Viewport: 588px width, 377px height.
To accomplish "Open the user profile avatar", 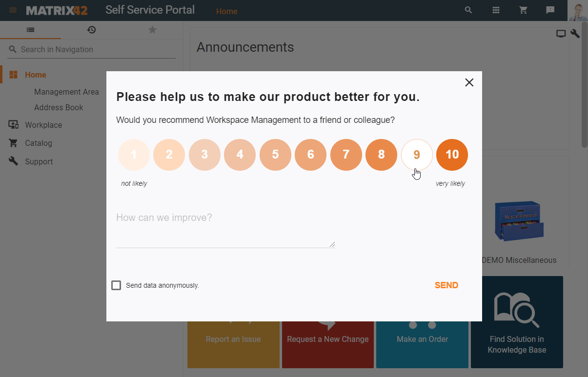I will tap(578, 11).
